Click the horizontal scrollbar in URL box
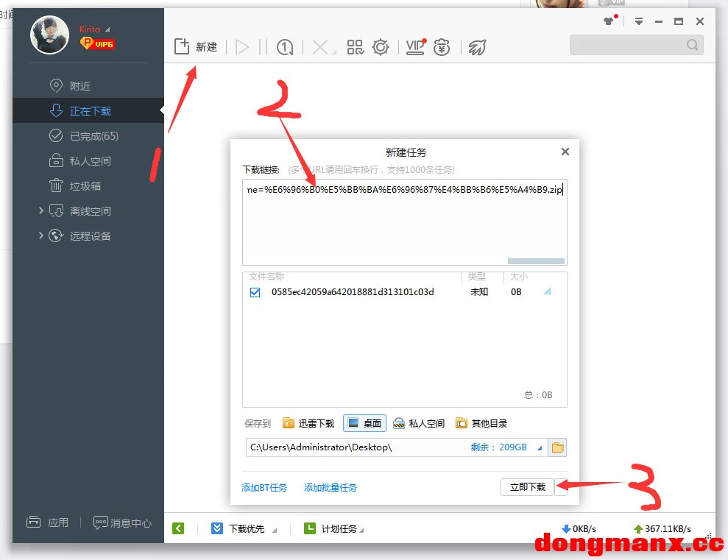Screen dimensions: 728x560 click(x=536, y=260)
